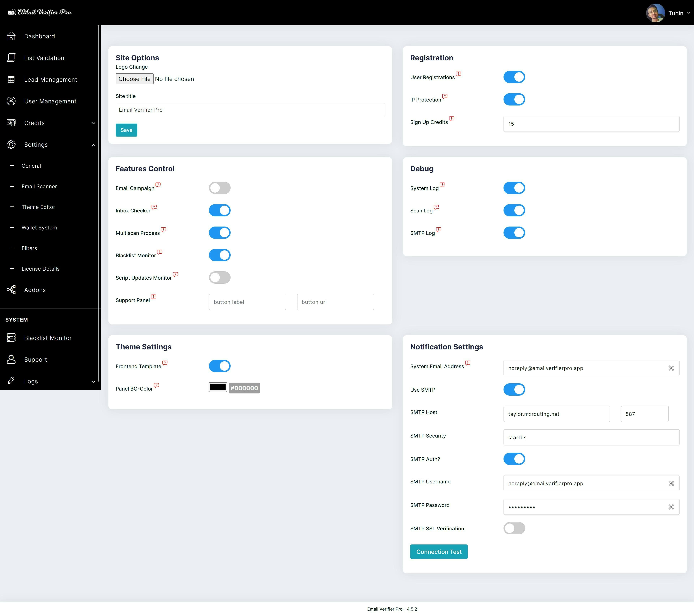Click the Lead Management table icon

click(11, 79)
